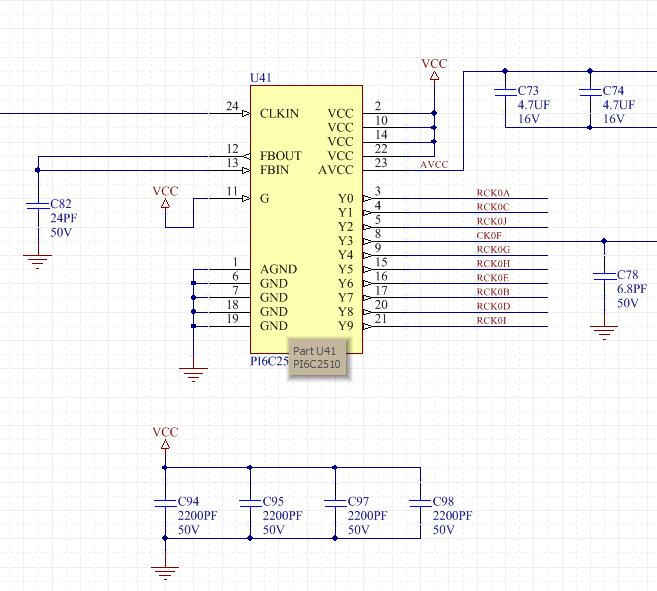Click the 2200PF value of C94

click(197, 516)
